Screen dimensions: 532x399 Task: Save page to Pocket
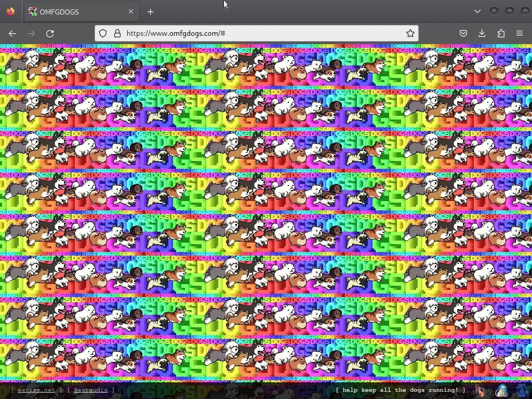(463, 33)
